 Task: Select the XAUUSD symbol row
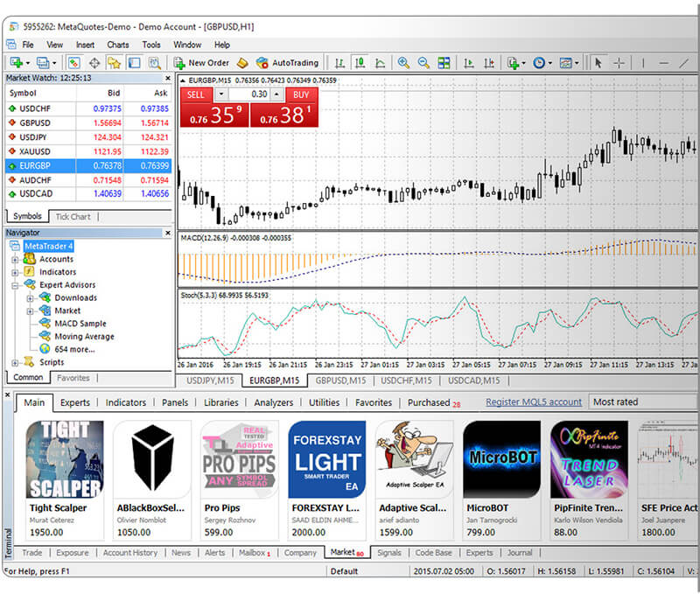click(x=88, y=151)
